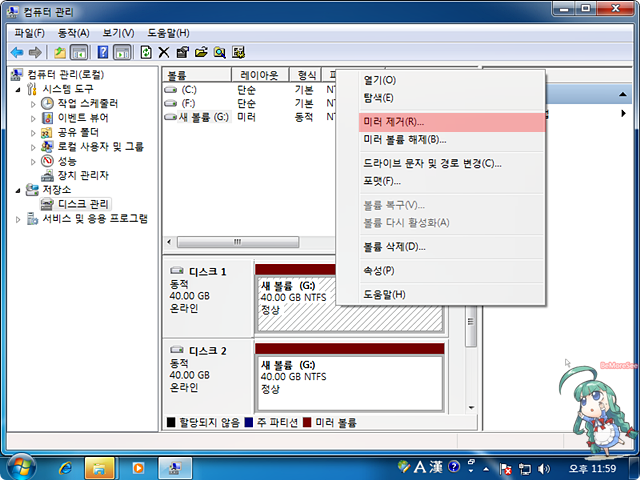Viewport: 640px width, 480px height.
Task: Click the Windows Start orb
Action: (x=21, y=466)
